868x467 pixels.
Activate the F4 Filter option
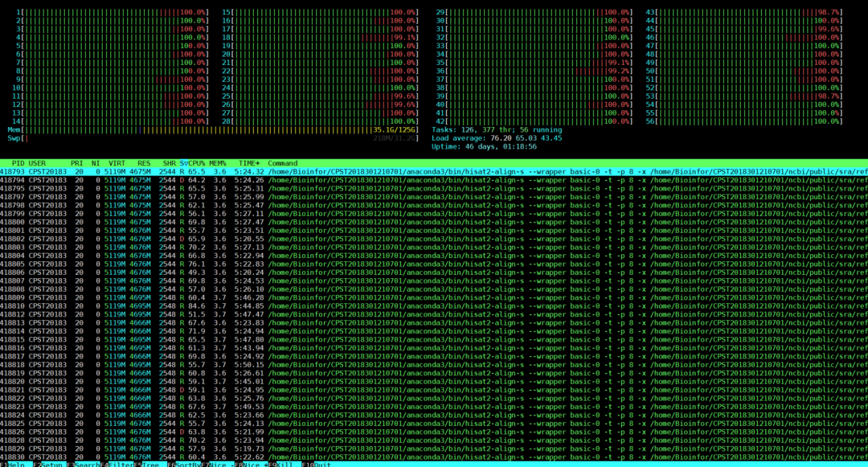coord(117,465)
